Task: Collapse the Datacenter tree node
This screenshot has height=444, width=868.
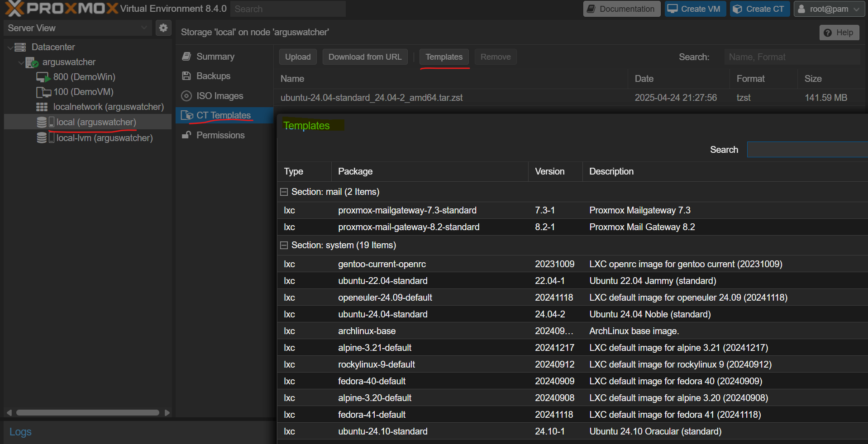Action: pyautogui.click(x=10, y=47)
